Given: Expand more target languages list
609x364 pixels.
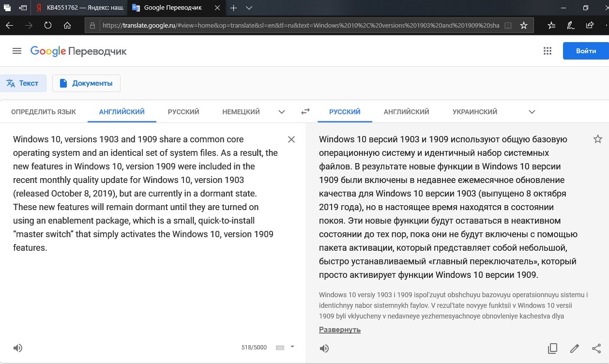Looking at the screenshot, I should 532,112.
